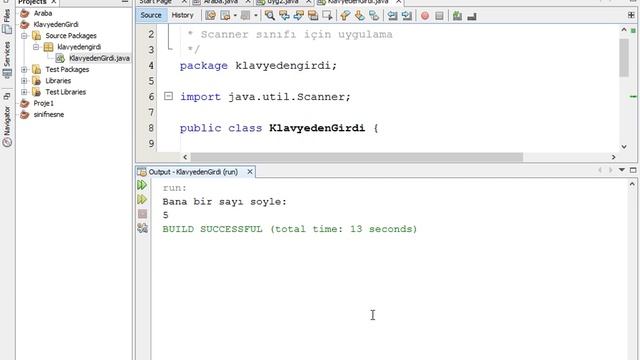Click the 'package klavyedengirdi;' code line

point(258,65)
